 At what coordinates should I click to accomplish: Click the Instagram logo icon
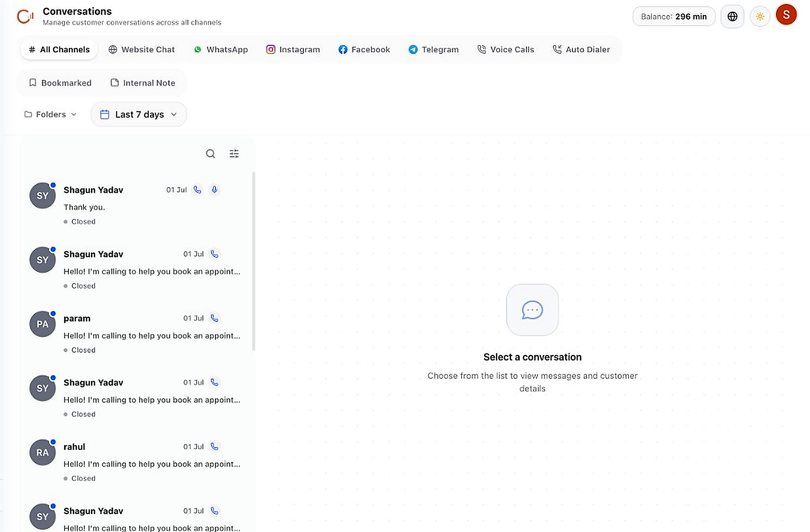pyautogui.click(x=271, y=49)
